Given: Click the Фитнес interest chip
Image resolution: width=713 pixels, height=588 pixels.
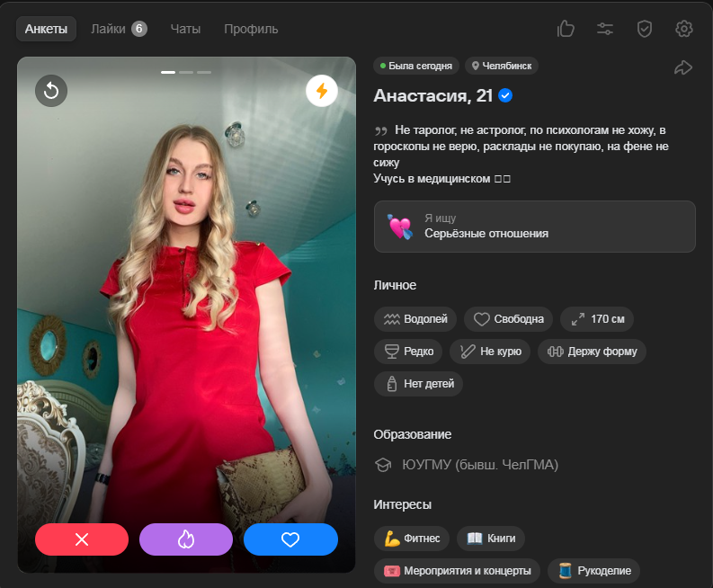Looking at the screenshot, I should [412, 539].
